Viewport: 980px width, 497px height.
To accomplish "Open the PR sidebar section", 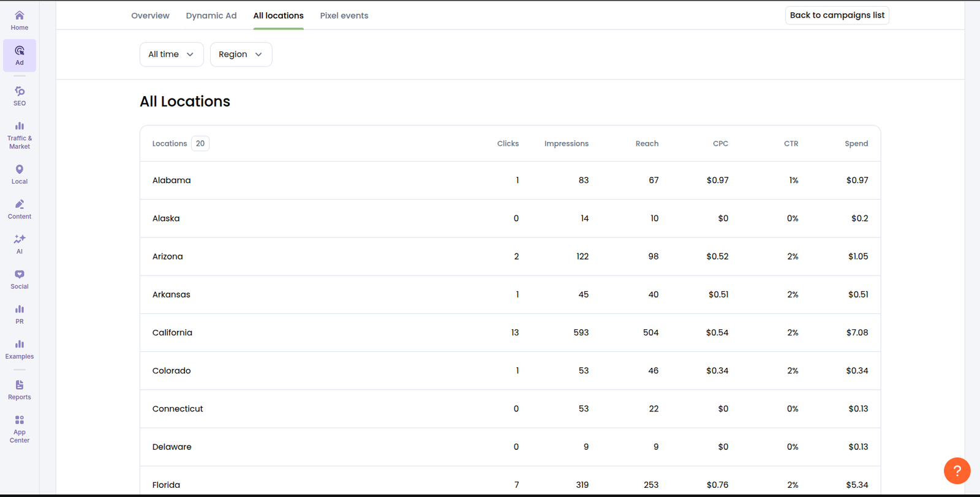I will [x=20, y=314].
